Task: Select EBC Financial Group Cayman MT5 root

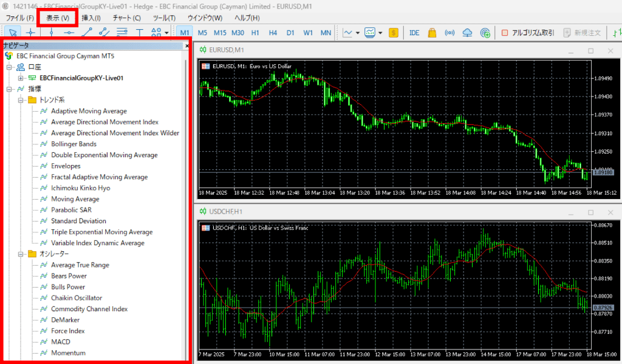Action: (x=65, y=56)
